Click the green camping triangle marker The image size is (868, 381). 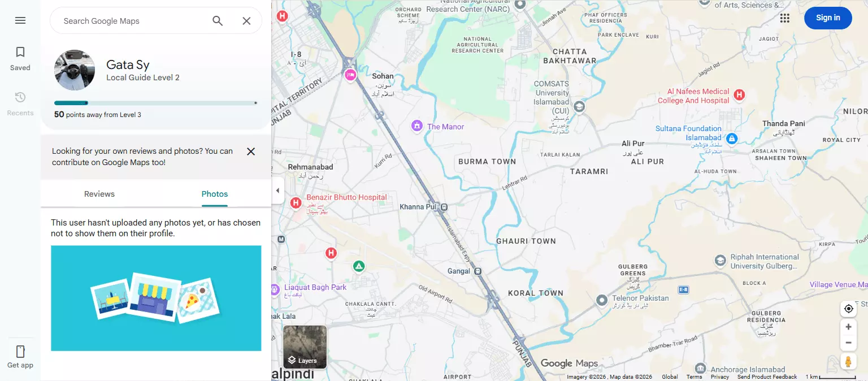pyautogui.click(x=358, y=266)
